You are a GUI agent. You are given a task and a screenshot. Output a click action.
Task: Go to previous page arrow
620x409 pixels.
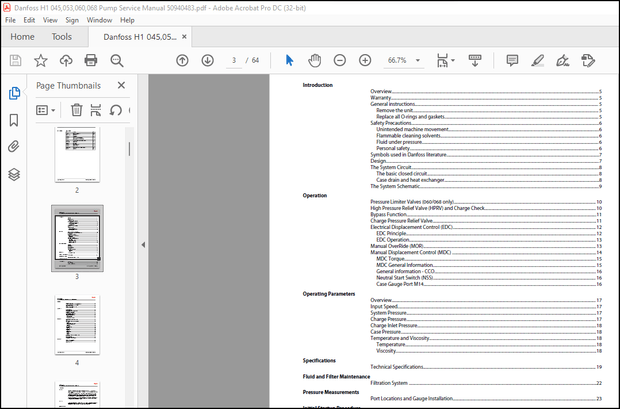182,61
